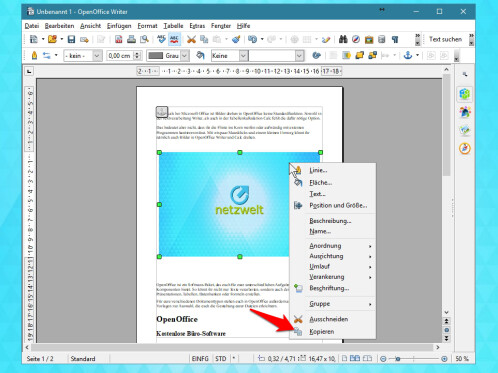The height and width of the screenshot is (373, 498).
Task: Open the Undo history dropdown arrow
Action: tap(262, 39)
